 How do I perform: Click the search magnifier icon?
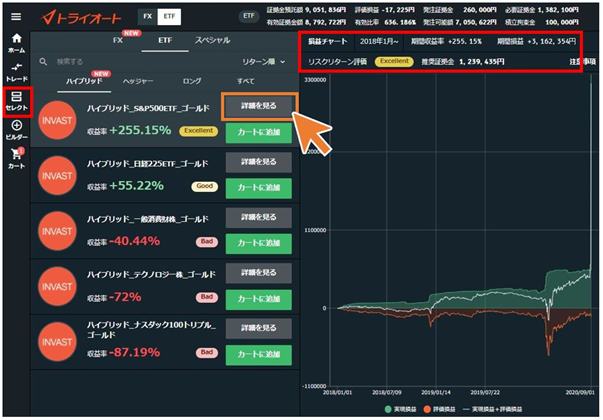43,62
